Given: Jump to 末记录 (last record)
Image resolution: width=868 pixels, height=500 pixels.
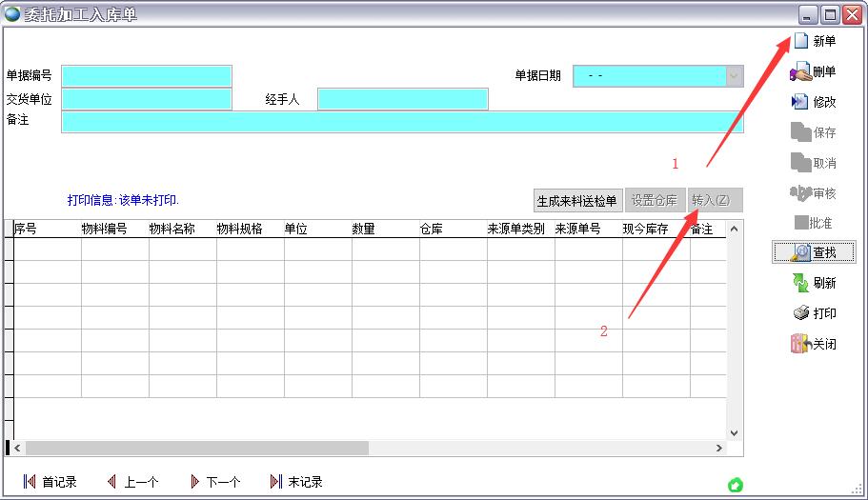Looking at the screenshot, I should coord(276,482).
